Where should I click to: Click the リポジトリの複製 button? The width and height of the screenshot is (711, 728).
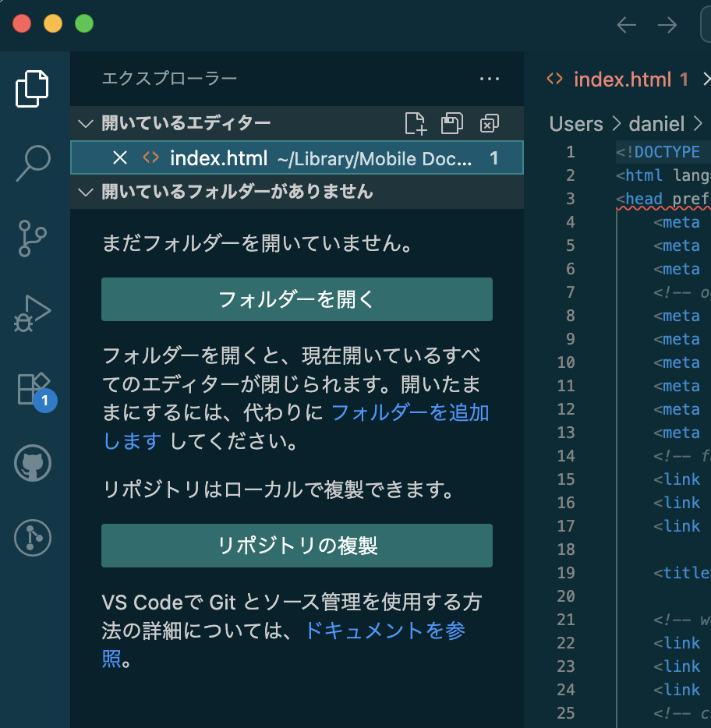[296, 546]
